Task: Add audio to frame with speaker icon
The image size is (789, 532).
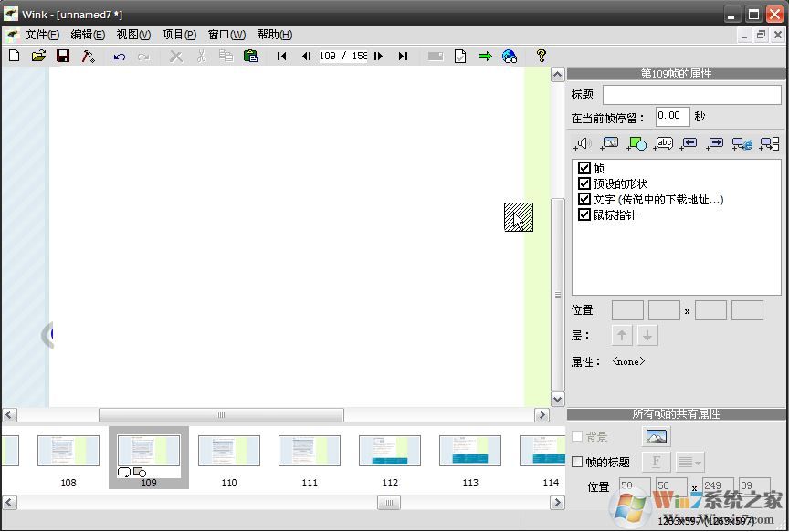Action: (583, 143)
